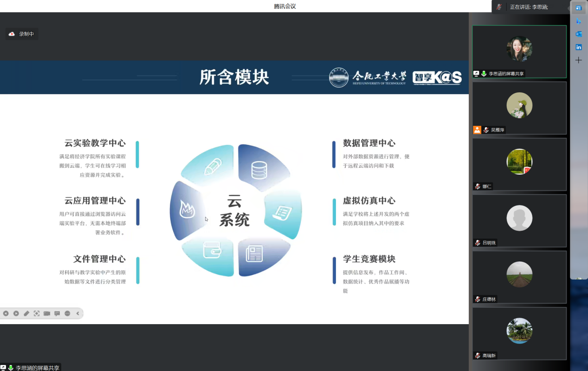Go to previous slide in presentation toolbar
588x371 pixels.
(6, 313)
